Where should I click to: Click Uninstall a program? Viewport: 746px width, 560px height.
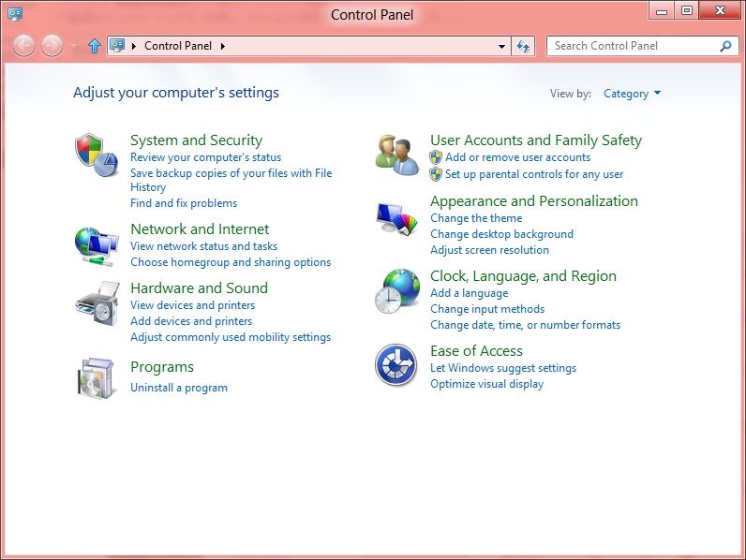point(179,388)
